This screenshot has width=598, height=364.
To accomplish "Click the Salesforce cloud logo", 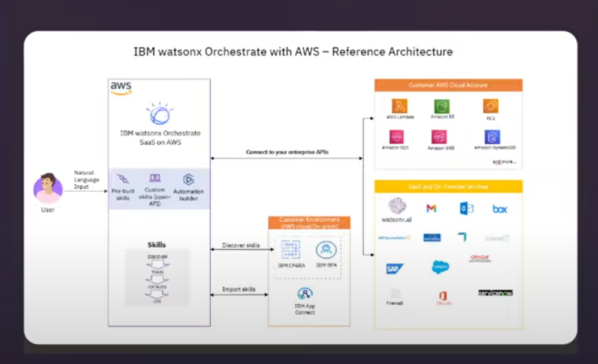I will coord(440,267).
